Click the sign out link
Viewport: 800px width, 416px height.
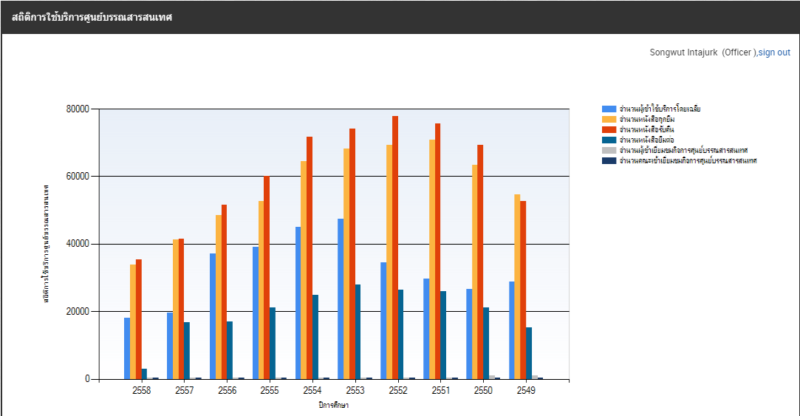(775, 52)
